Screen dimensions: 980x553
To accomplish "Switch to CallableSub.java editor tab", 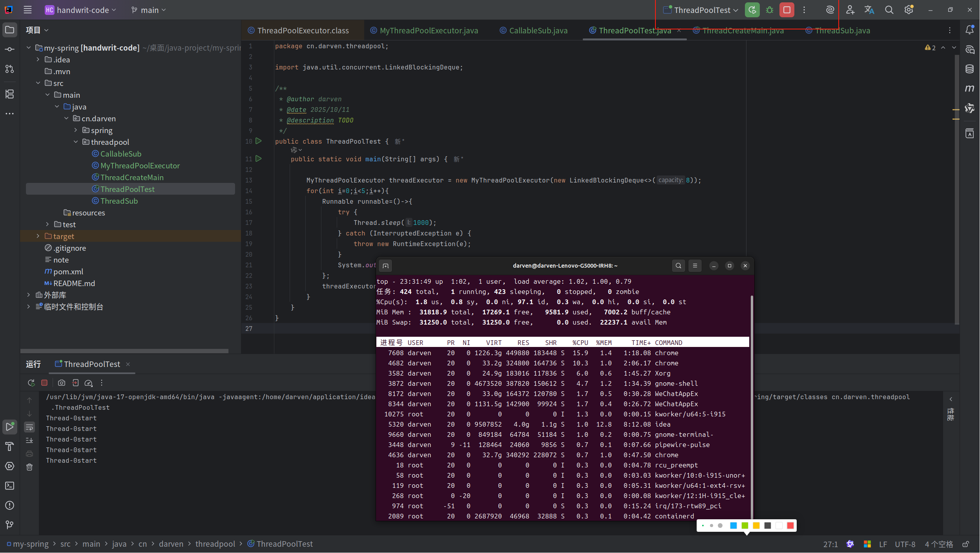I will coord(538,31).
